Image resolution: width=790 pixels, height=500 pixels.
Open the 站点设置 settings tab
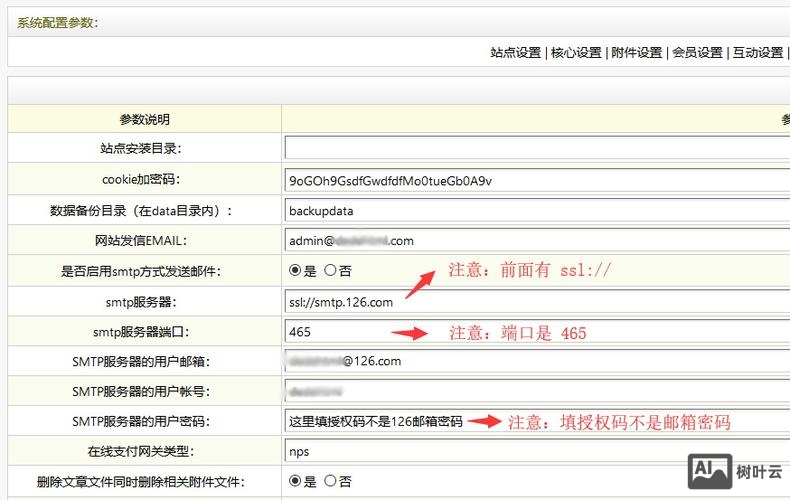click(515, 52)
